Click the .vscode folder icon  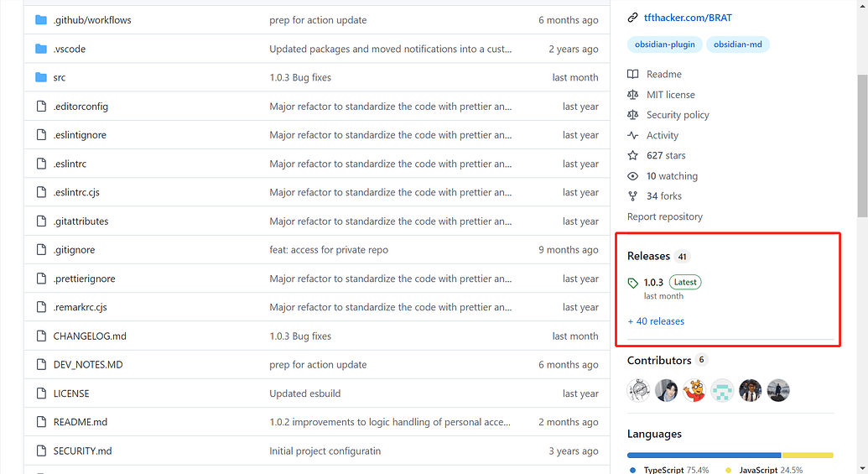click(41, 49)
